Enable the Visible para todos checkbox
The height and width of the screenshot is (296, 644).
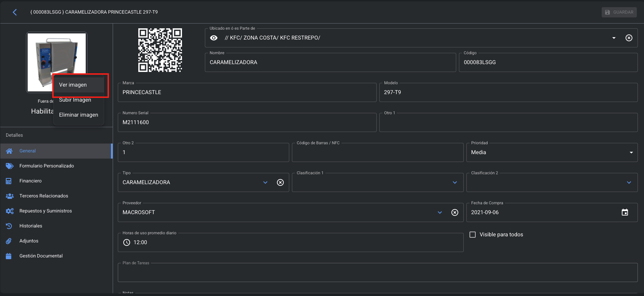tap(473, 235)
